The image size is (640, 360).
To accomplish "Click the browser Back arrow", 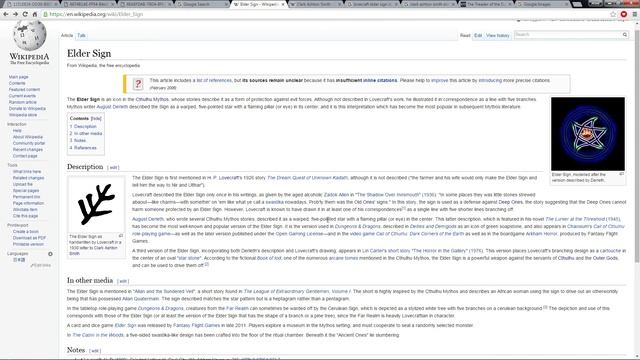I will click(6, 14).
